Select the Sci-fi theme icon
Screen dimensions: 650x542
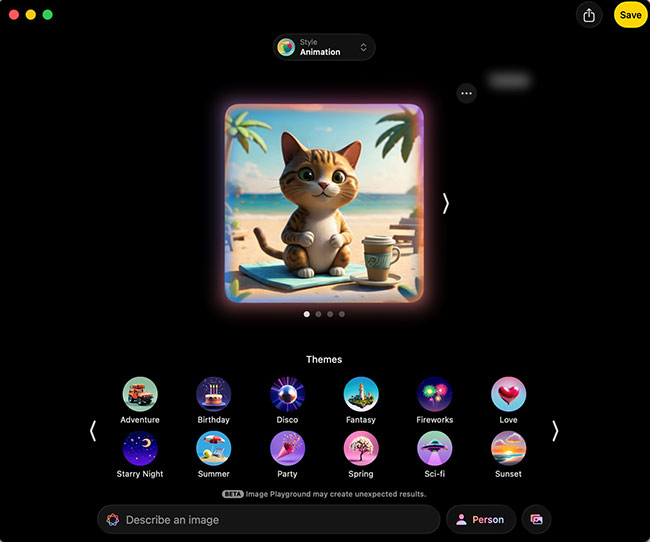pyautogui.click(x=434, y=448)
